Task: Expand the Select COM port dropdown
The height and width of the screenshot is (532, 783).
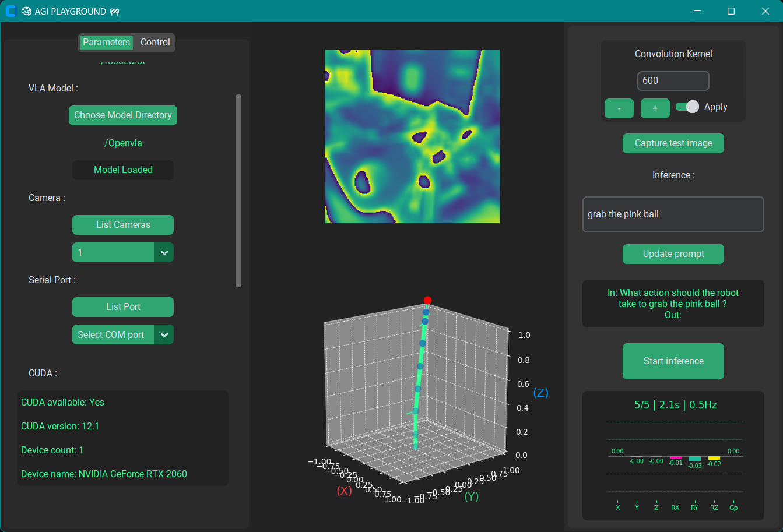Action: pos(164,334)
